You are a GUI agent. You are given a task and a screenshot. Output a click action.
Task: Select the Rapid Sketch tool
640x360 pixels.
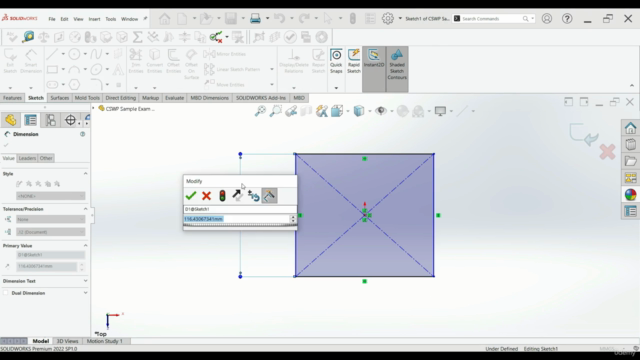point(353,62)
